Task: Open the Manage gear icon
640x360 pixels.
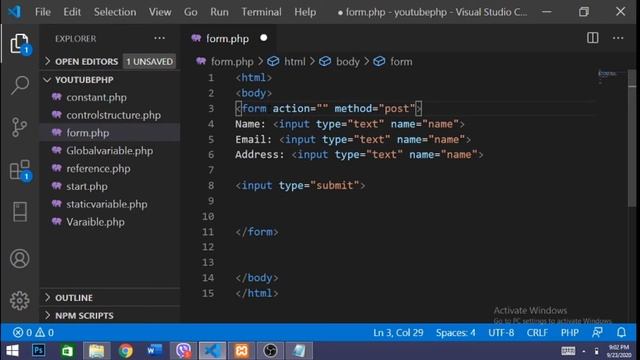Action: tap(20, 301)
